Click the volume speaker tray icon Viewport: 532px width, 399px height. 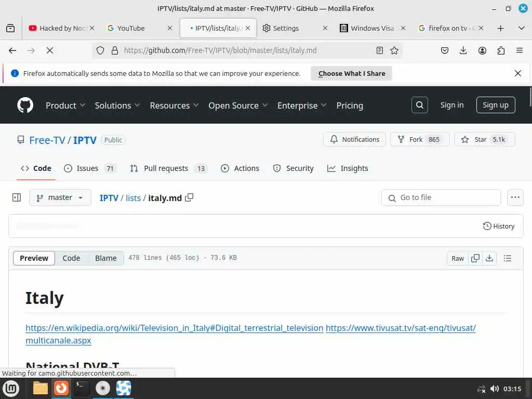pos(495,389)
